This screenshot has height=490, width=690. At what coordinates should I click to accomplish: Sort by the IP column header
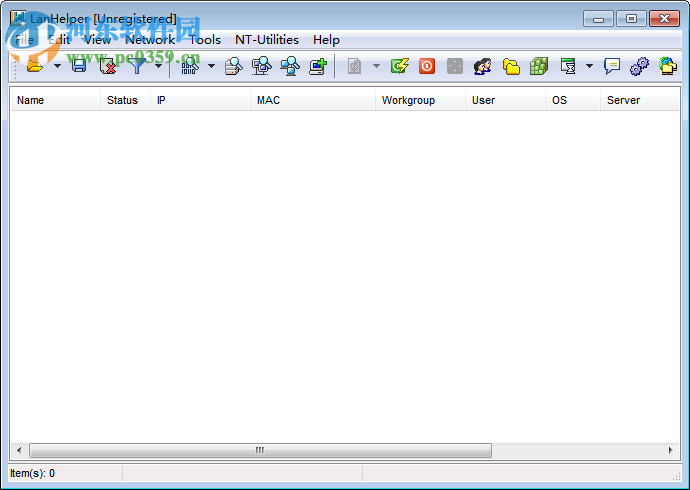201,100
